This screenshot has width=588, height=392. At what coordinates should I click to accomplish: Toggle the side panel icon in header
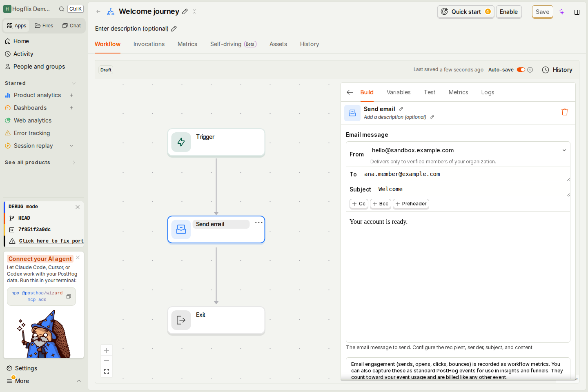577,12
